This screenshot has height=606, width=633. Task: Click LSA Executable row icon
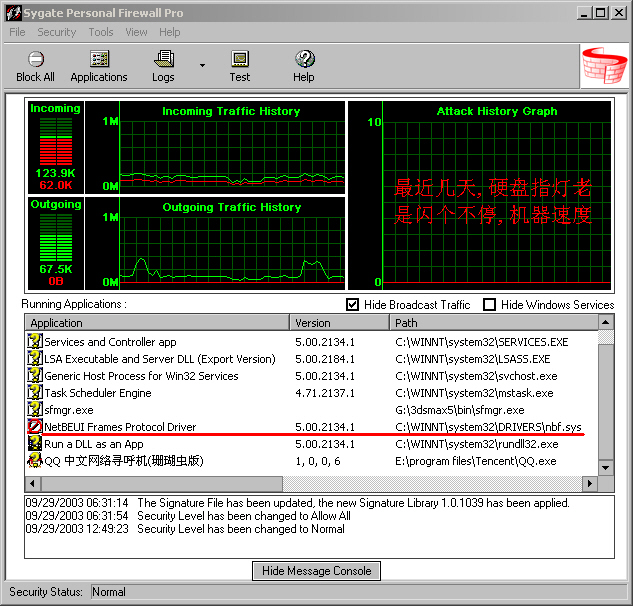click(x=35, y=359)
